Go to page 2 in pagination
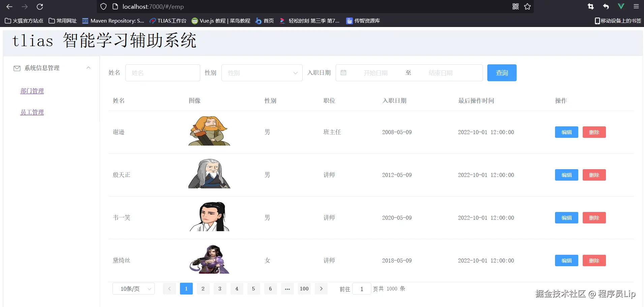 coord(203,289)
